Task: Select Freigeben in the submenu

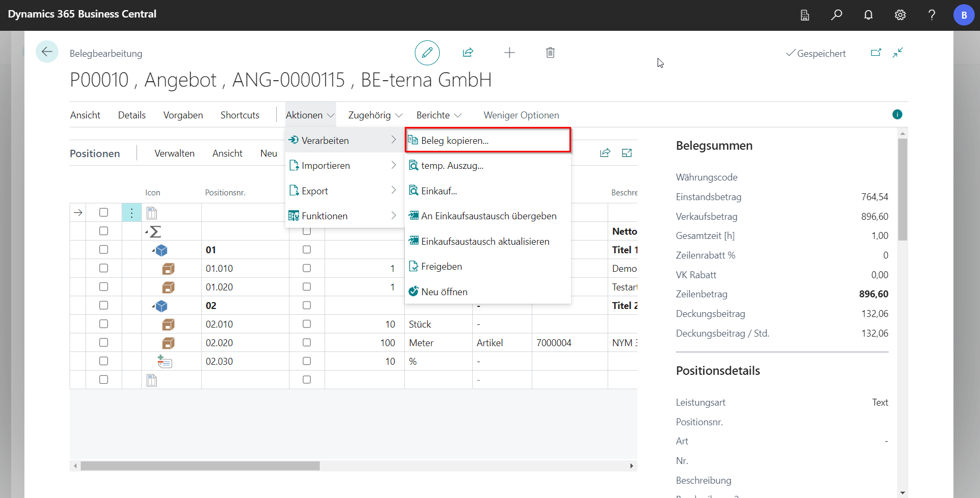Action: click(441, 267)
